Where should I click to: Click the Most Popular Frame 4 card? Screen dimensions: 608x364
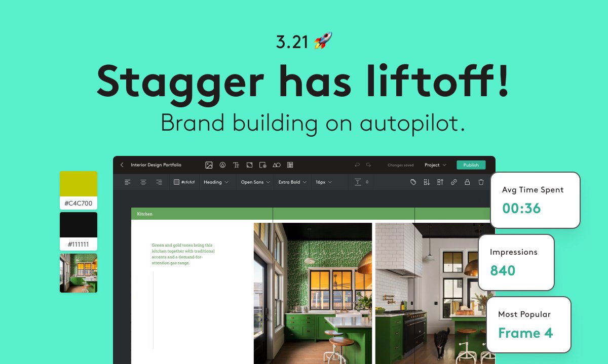(x=528, y=325)
